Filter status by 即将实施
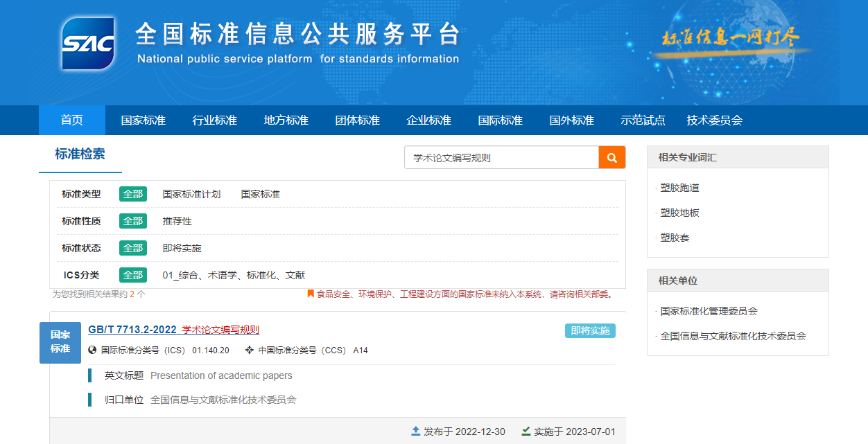Image resolution: width=868 pixels, height=444 pixels. click(x=182, y=248)
